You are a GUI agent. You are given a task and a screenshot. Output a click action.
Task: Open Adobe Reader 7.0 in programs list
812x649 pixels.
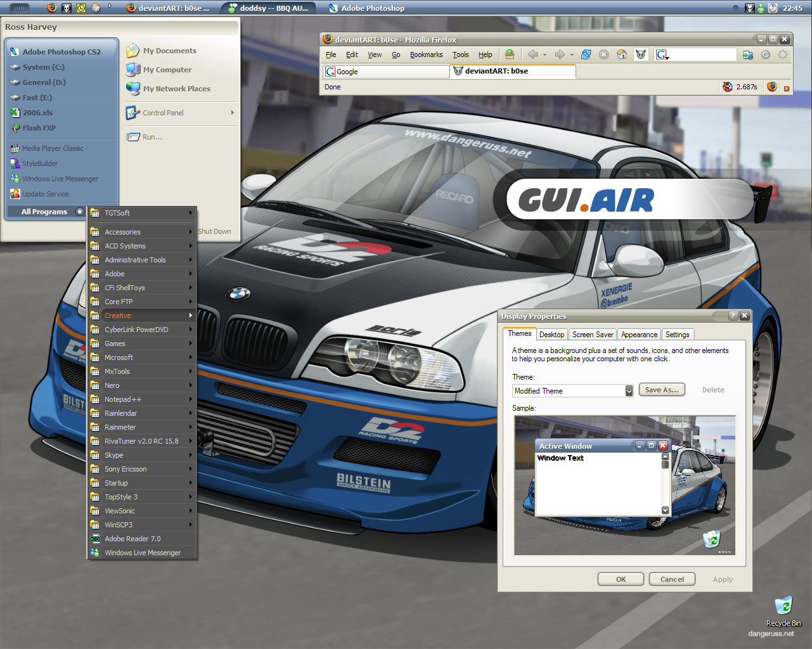pos(142,539)
